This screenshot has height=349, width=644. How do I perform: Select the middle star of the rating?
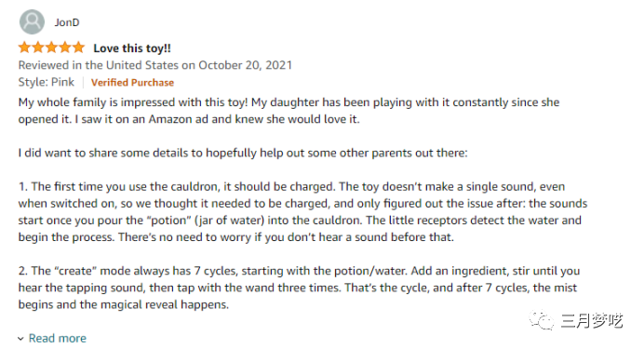51,47
